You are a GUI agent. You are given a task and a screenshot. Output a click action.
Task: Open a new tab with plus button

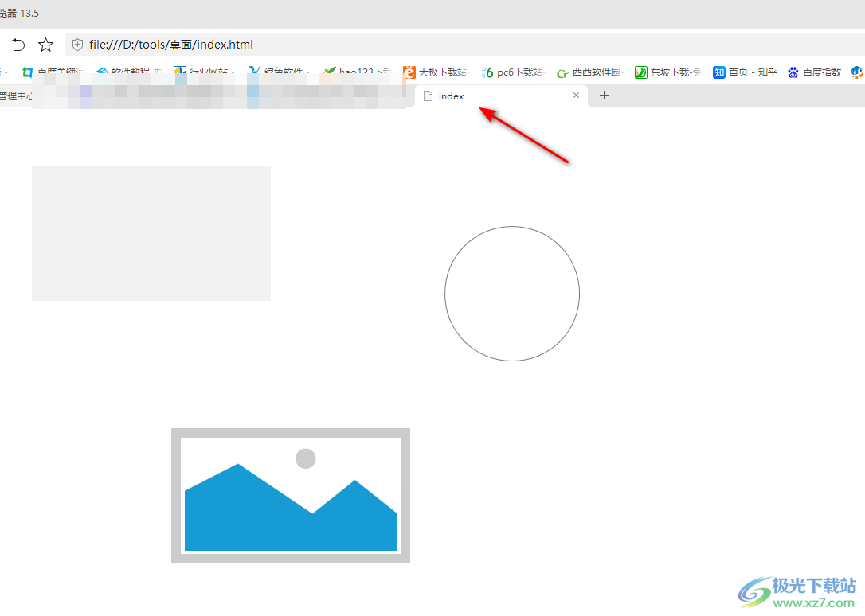(604, 96)
